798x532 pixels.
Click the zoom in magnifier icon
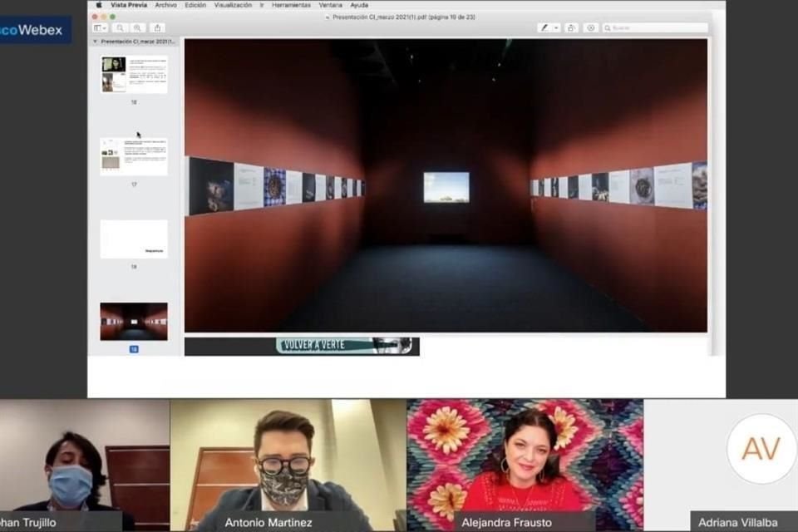137,27
